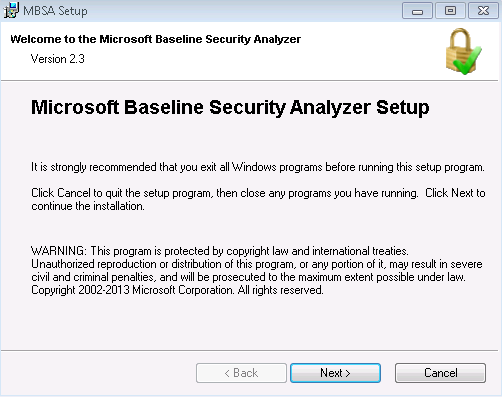Click the 'Click Cancel to quit' instruction line
This screenshot has width=502, height=397.
258,193
